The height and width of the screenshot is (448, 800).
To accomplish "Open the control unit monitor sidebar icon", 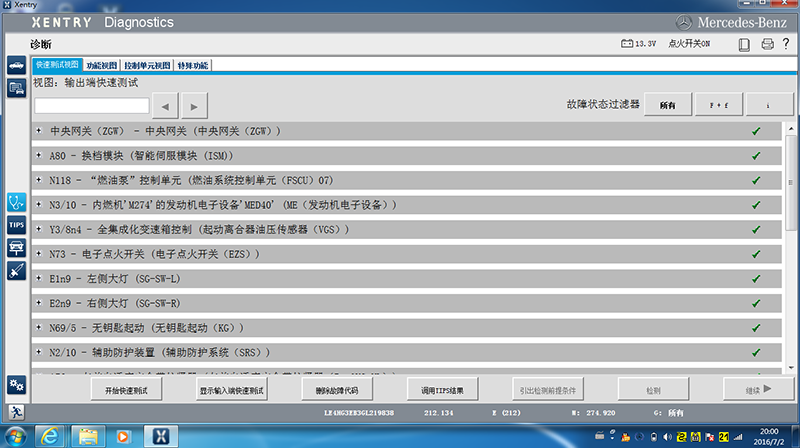I will (16, 88).
